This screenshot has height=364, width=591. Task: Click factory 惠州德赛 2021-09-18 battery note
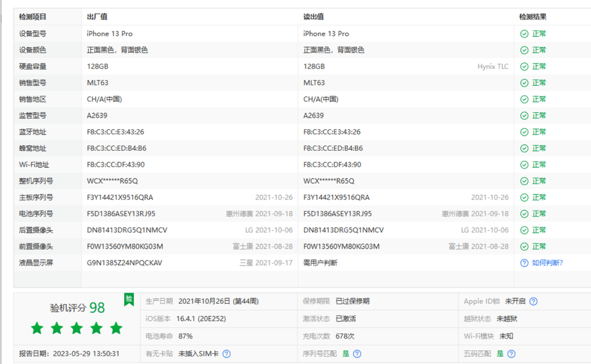259,214
